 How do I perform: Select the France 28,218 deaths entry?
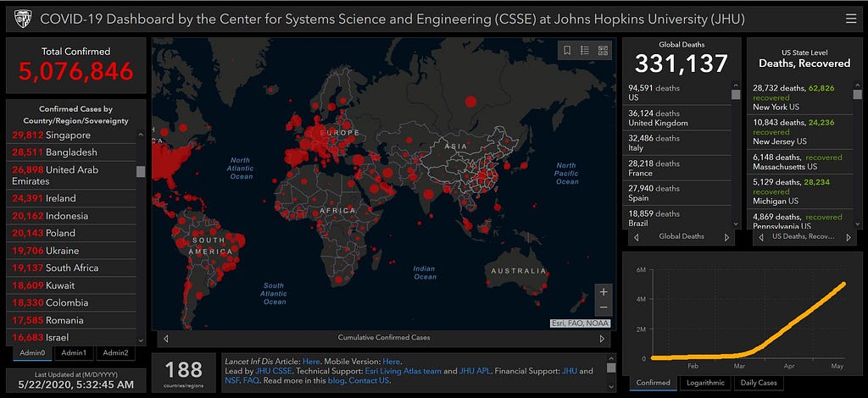677,168
